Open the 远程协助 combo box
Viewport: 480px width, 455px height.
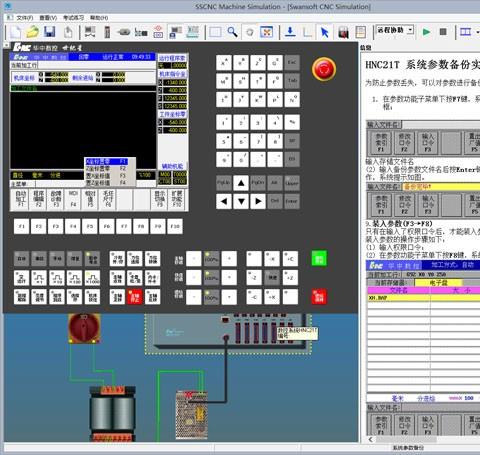395,30
